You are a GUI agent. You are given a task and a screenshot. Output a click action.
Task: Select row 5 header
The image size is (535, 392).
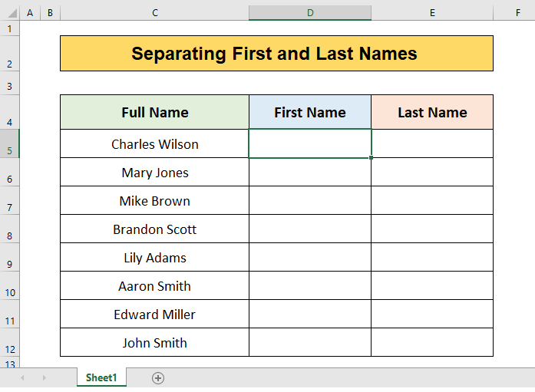click(x=9, y=144)
